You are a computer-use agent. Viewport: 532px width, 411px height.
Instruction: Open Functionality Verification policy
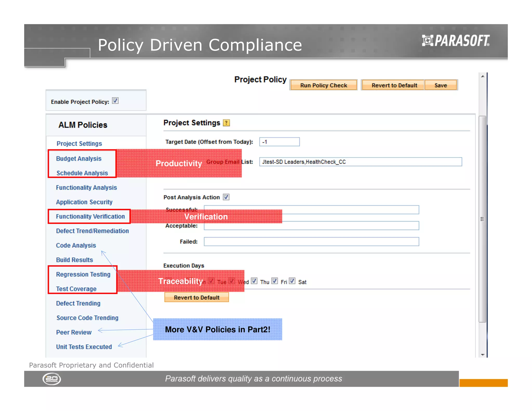(x=90, y=216)
